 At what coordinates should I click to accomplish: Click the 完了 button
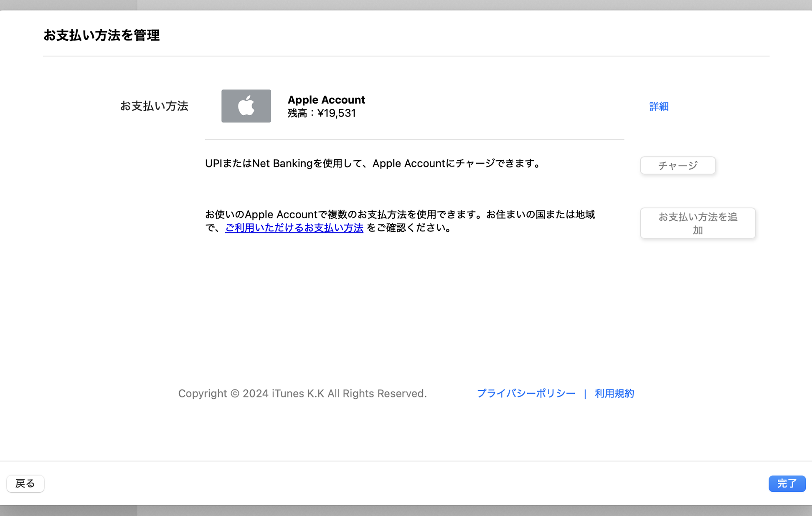click(x=787, y=483)
